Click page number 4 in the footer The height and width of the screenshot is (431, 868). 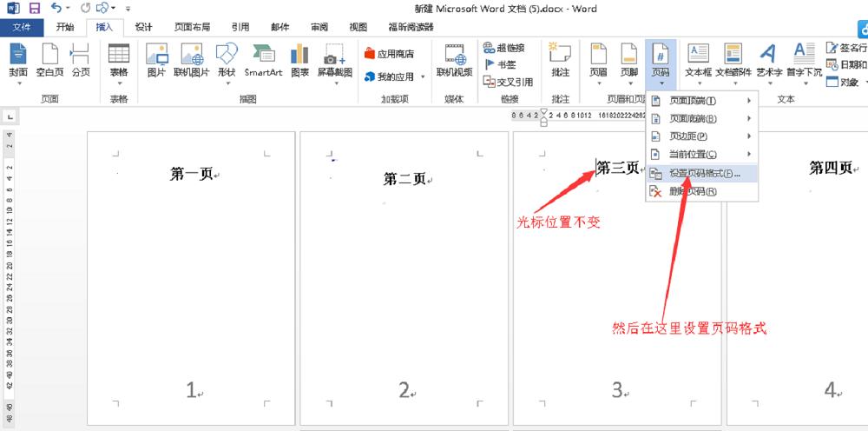(831, 390)
